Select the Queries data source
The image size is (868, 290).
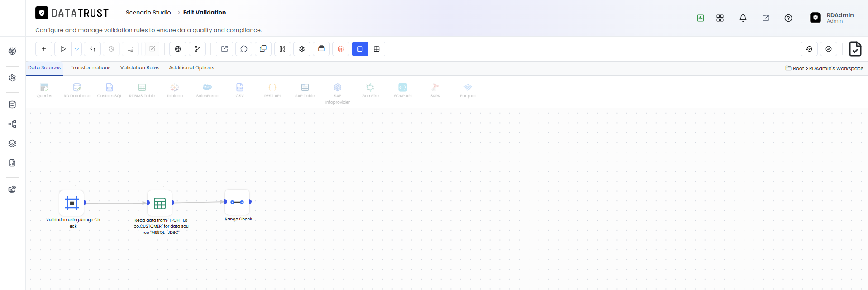click(x=44, y=90)
